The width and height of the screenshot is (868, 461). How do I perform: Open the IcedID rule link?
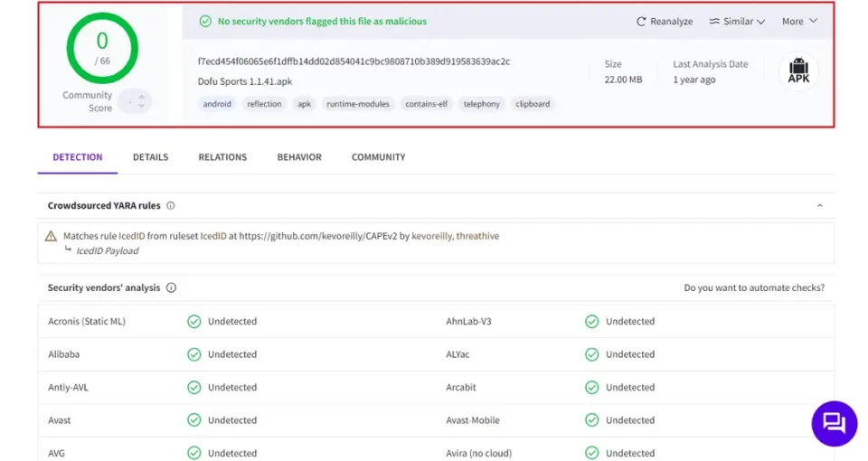pyautogui.click(x=132, y=236)
